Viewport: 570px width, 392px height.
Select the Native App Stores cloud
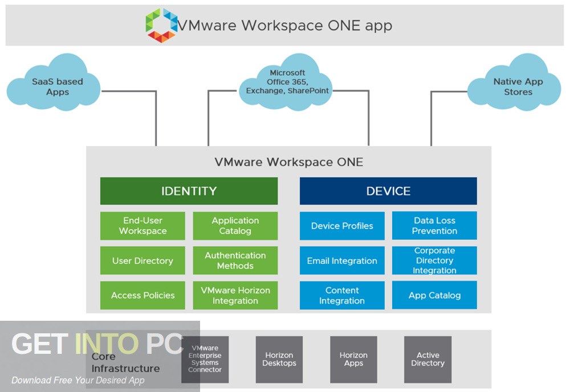point(514,83)
